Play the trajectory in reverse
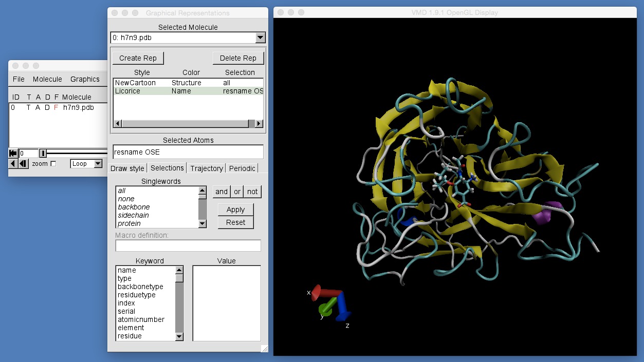The height and width of the screenshot is (362, 644). [x=12, y=163]
